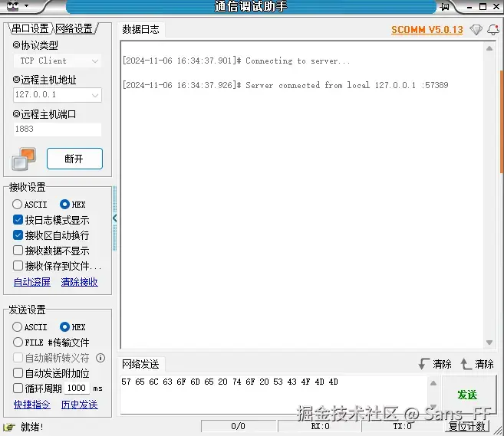Click the 自动滚屏 link
The image size is (504, 436).
[31, 282]
